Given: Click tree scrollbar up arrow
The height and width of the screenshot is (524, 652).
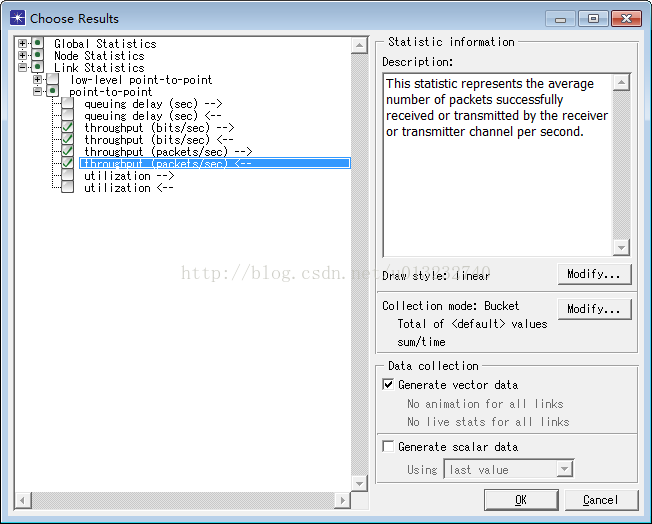Looking at the screenshot, I should tap(359, 45).
